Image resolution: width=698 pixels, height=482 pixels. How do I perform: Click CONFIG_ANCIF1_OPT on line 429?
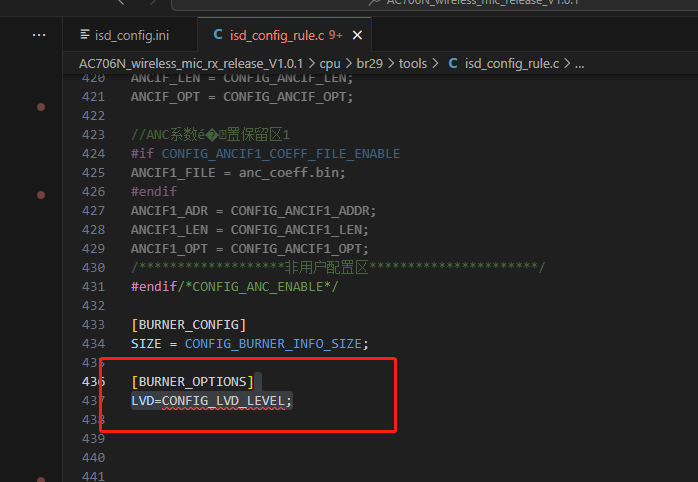pos(296,248)
